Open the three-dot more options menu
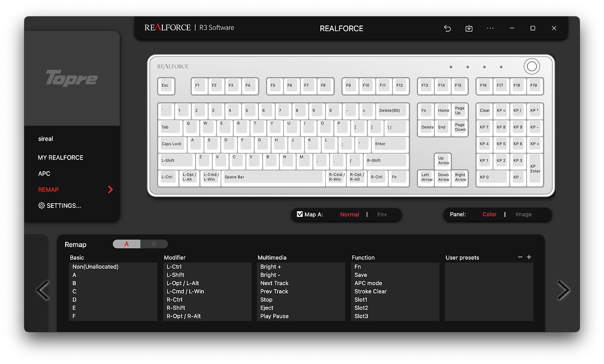The width and height of the screenshot is (604, 364). 490,28
